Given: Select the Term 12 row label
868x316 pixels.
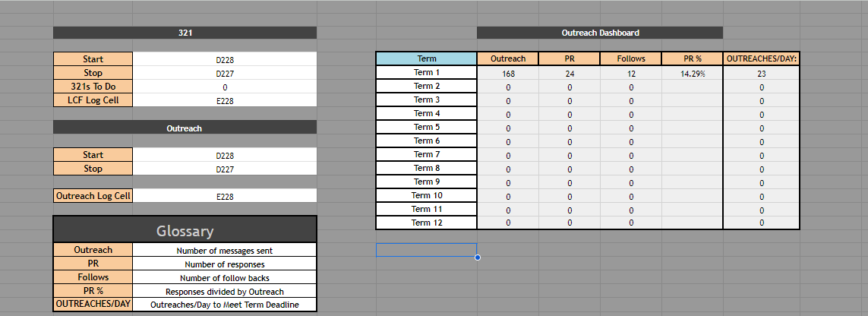Looking at the screenshot, I should (427, 223).
